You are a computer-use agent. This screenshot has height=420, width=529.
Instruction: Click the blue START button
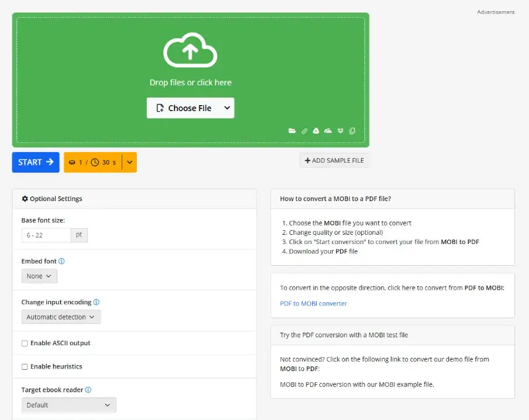36,162
